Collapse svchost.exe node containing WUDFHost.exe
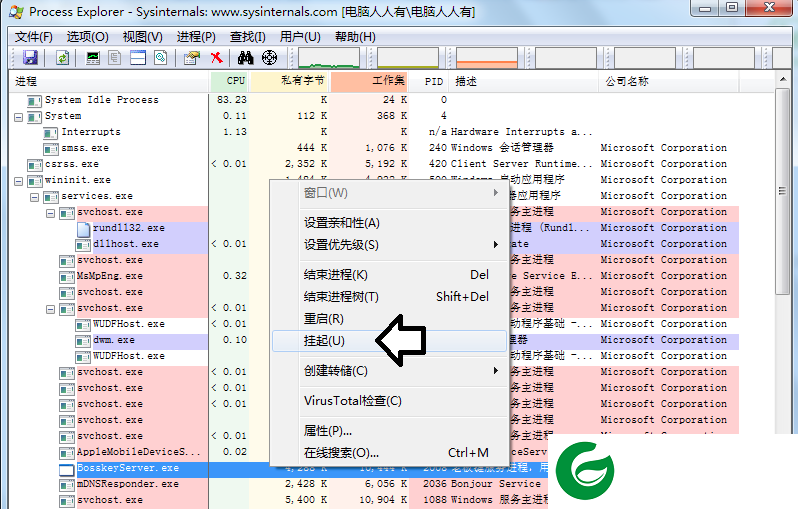This screenshot has height=509, width=798. 50,309
